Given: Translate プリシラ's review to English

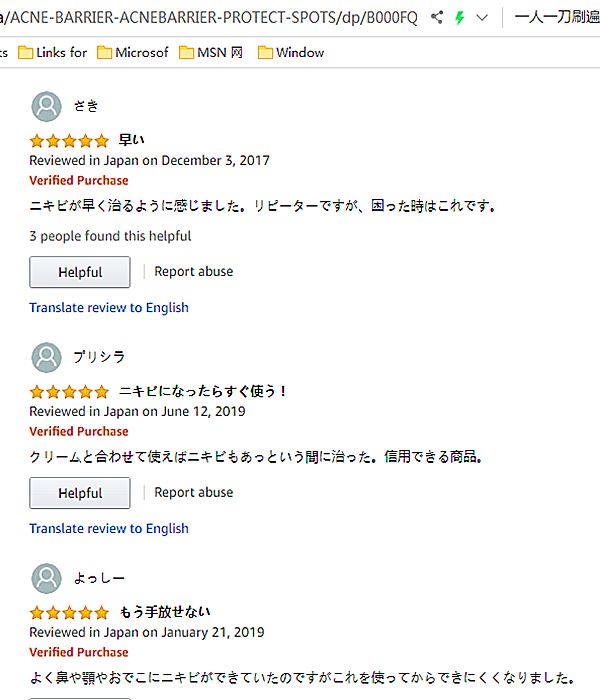Looking at the screenshot, I should [x=109, y=528].
